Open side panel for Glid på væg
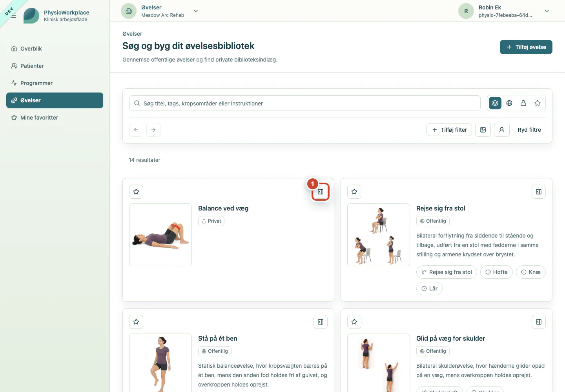 pyautogui.click(x=539, y=322)
